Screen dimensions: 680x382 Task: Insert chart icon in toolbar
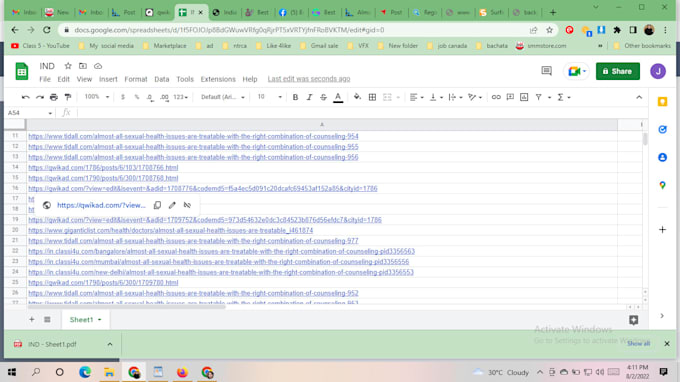coord(524,97)
